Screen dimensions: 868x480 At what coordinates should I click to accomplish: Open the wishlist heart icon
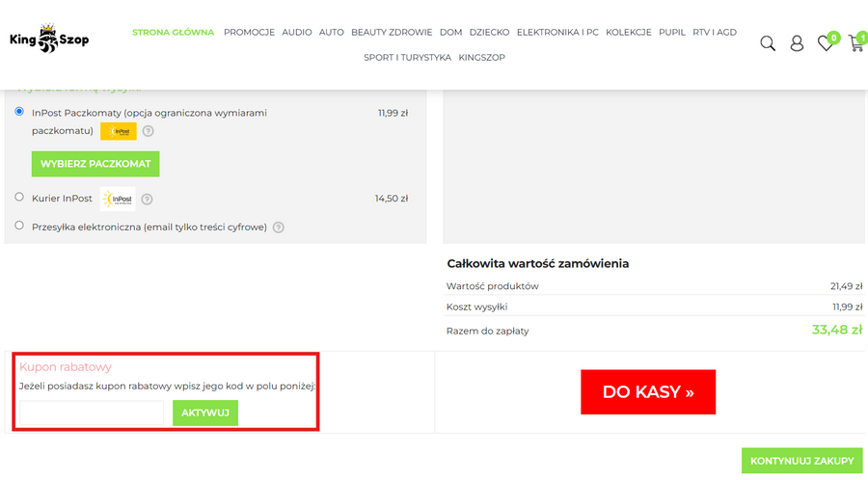point(826,43)
